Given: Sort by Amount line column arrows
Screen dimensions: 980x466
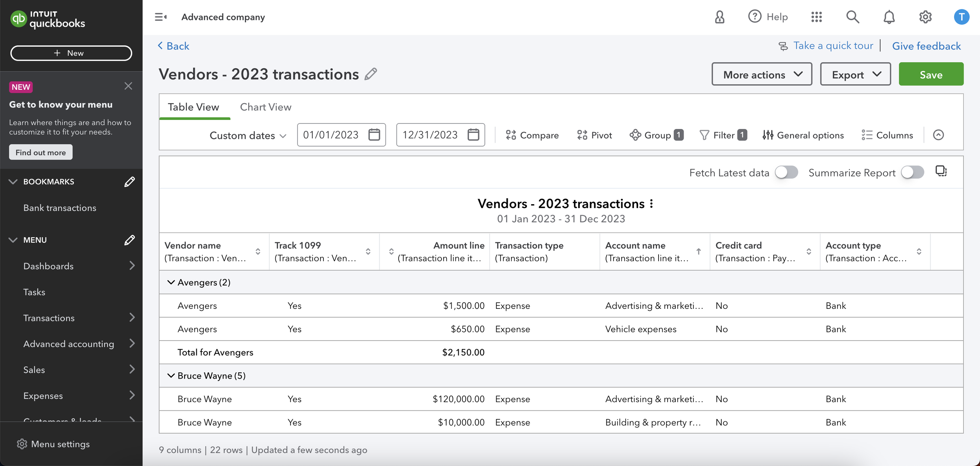Looking at the screenshot, I should [x=391, y=252].
